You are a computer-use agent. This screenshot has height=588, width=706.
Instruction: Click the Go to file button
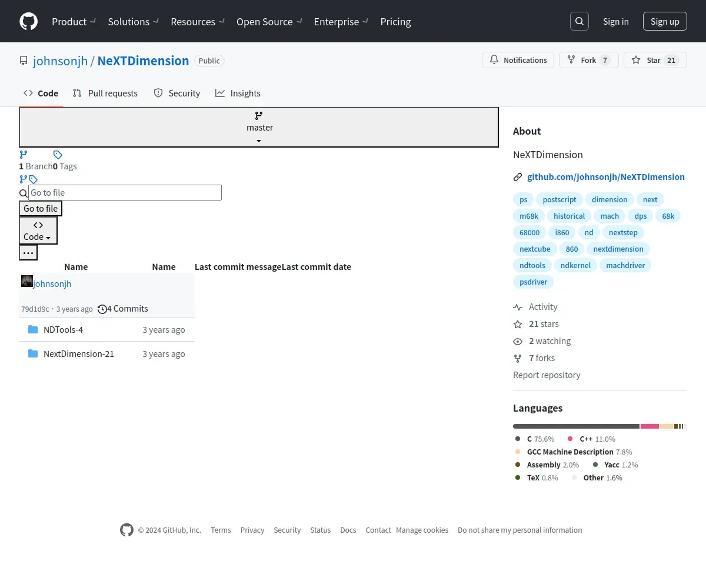tap(41, 209)
